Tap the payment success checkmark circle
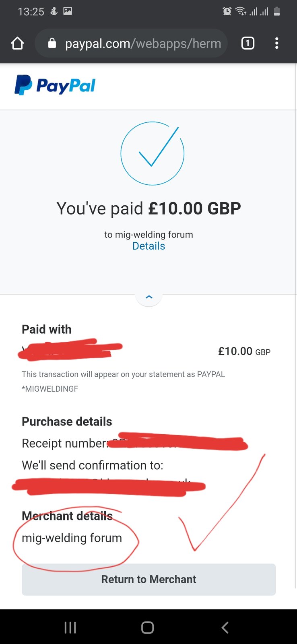This screenshot has width=297, height=644. tap(153, 153)
